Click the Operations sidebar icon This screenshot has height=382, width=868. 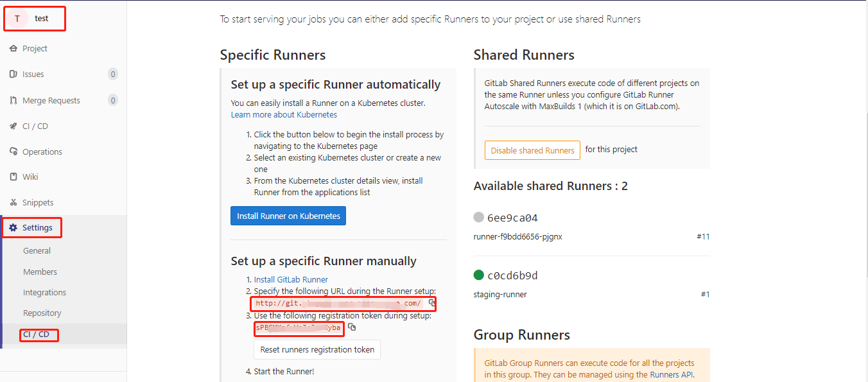tap(13, 152)
